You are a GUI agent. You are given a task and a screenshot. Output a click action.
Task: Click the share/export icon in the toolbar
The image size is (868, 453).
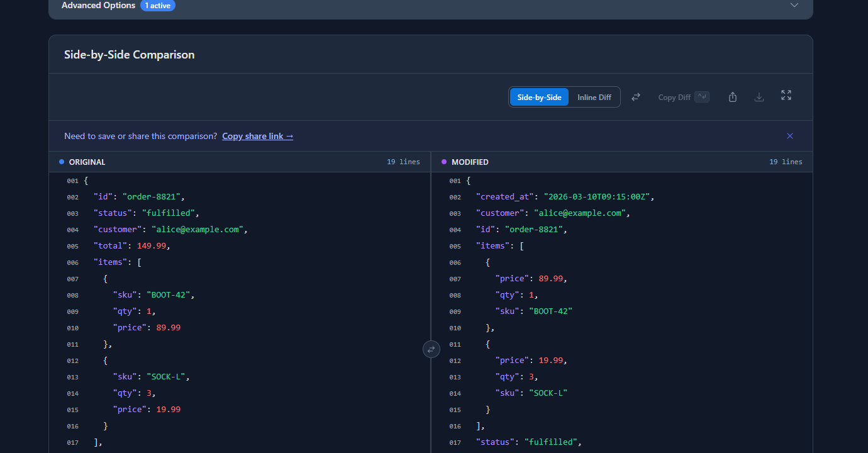(733, 97)
